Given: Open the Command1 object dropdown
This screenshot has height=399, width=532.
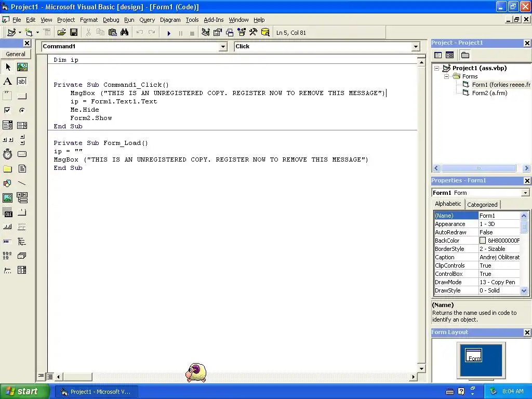Looking at the screenshot, I should point(223,46).
